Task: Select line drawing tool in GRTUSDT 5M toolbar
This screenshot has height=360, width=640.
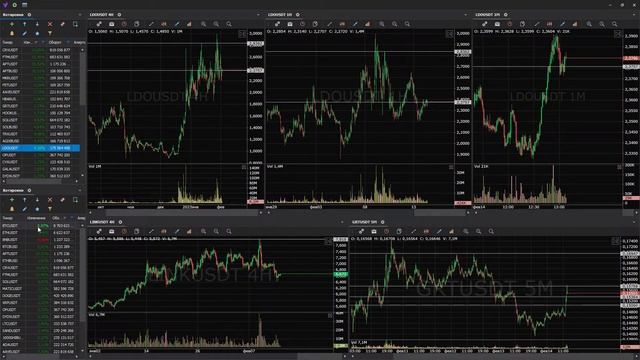Action: click(x=413, y=231)
